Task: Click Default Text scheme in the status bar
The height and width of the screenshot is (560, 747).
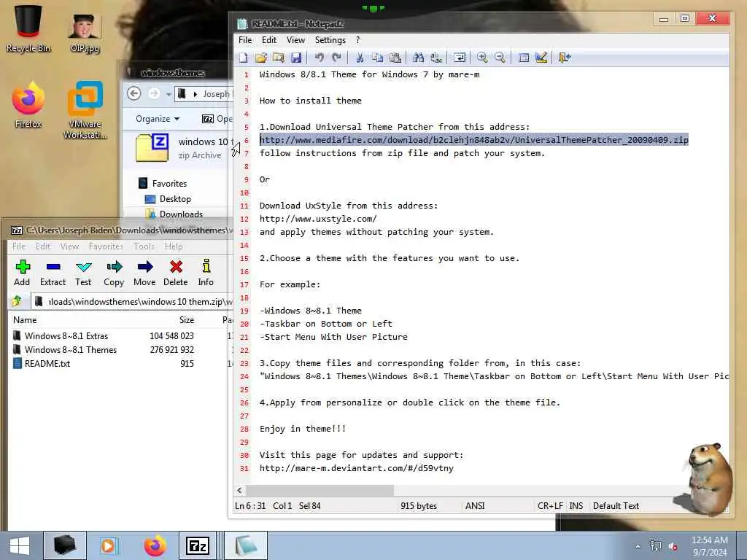Action: [616, 506]
